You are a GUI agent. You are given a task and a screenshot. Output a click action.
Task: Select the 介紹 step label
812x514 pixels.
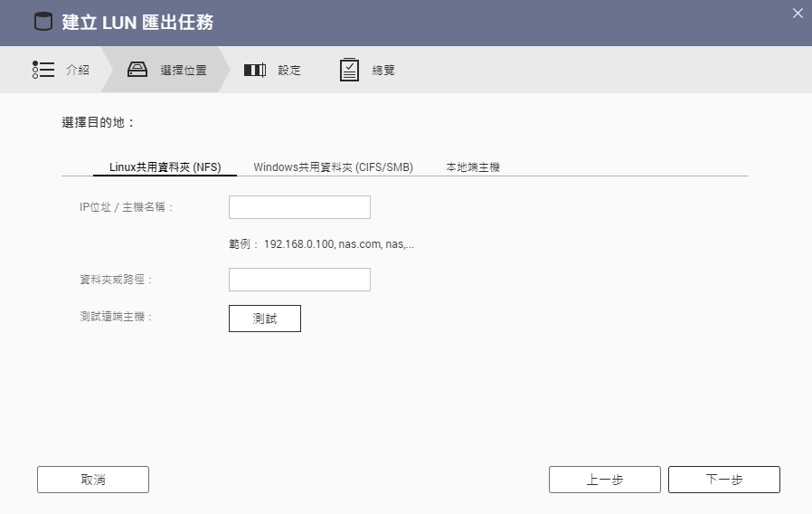coord(78,70)
